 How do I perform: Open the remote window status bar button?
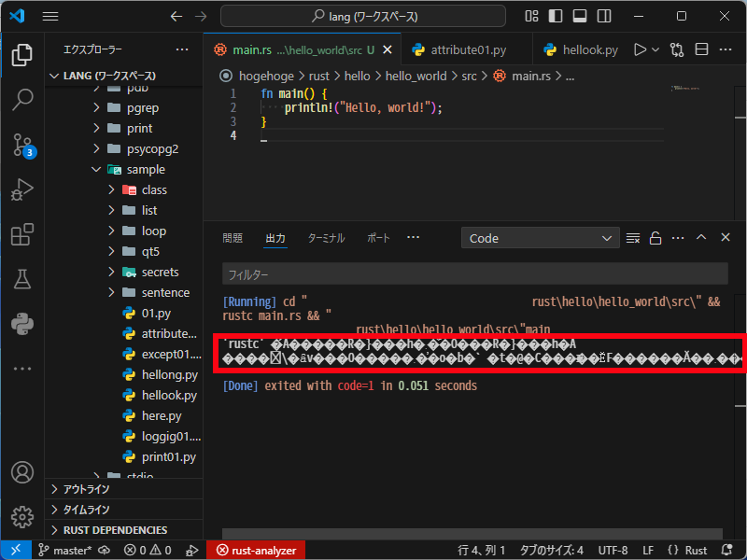click(x=16, y=550)
